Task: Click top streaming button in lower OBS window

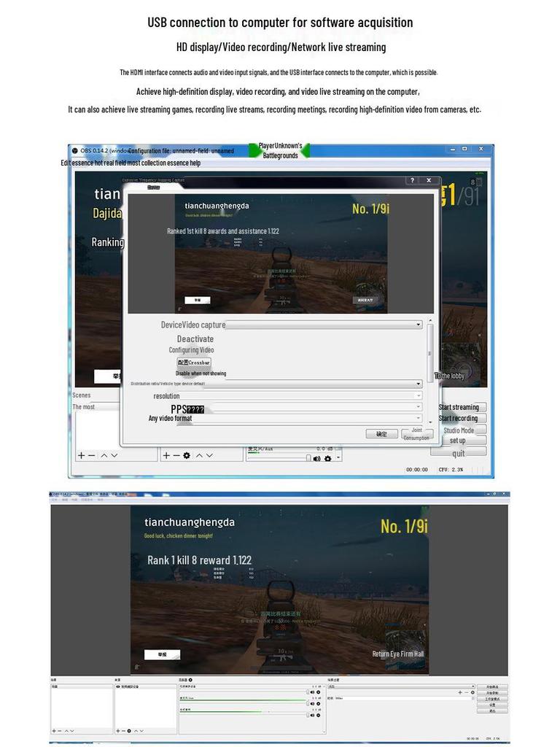Action: [492, 687]
